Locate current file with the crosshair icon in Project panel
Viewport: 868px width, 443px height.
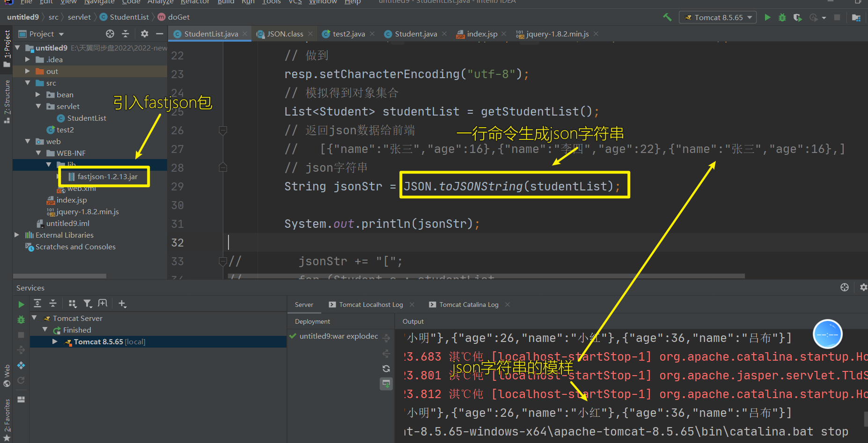point(110,34)
